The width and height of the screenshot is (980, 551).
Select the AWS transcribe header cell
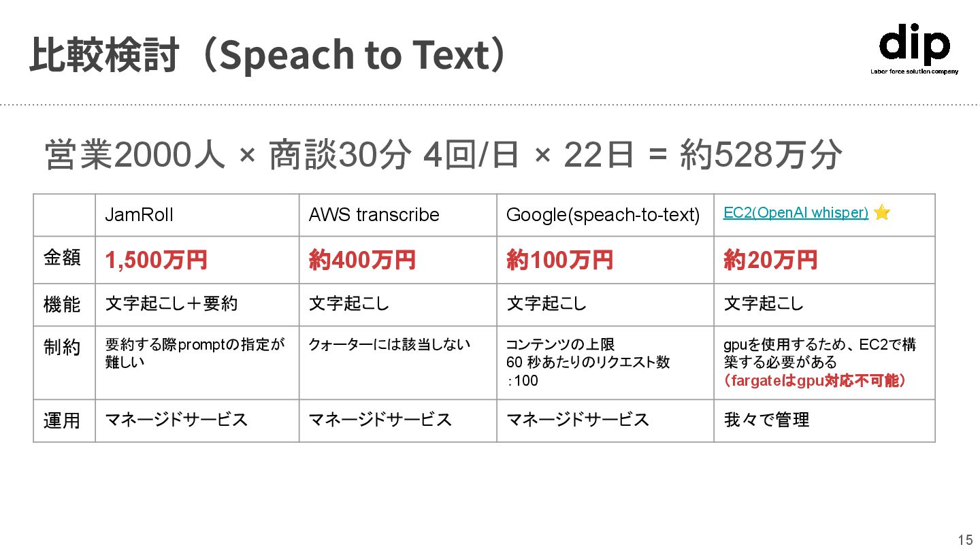click(397, 215)
